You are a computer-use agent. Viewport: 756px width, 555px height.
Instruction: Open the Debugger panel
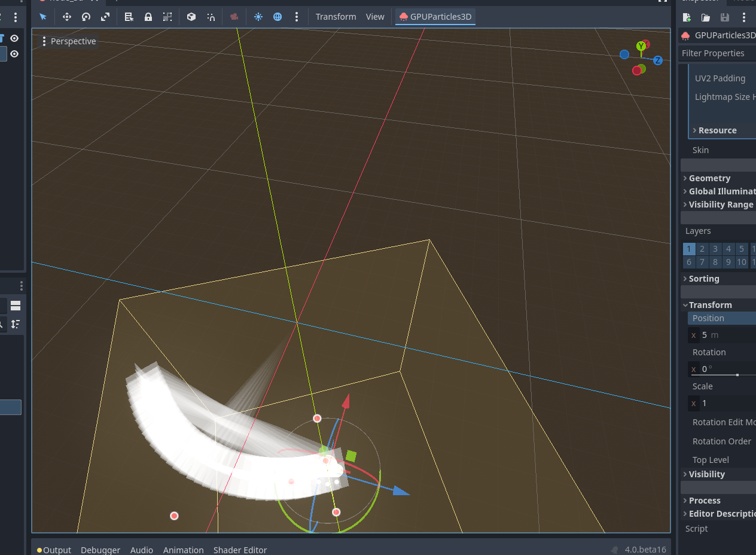coord(100,550)
